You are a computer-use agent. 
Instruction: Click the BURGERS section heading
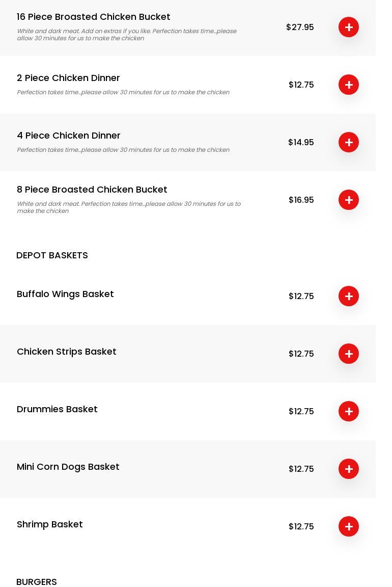click(37, 582)
